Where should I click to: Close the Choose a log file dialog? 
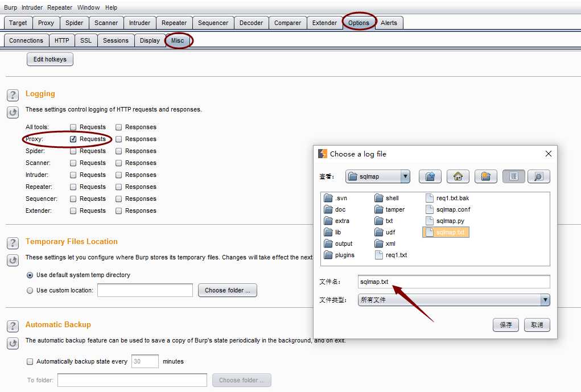[549, 154]
